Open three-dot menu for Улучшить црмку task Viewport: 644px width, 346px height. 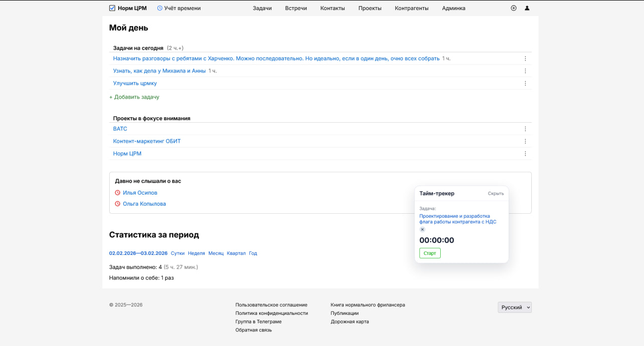pyautogui.click(x=525, y=83)
